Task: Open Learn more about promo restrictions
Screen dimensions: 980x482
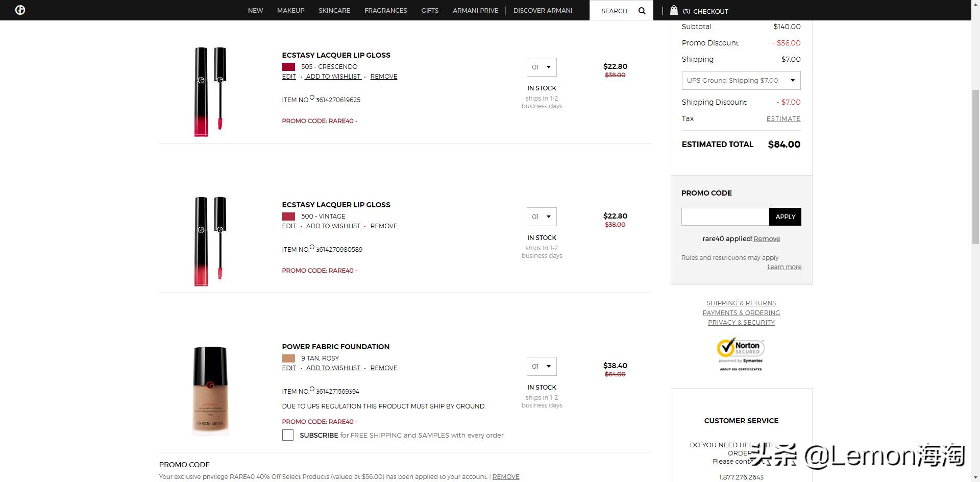Action: pyautogui.click(x=784, y=267)
